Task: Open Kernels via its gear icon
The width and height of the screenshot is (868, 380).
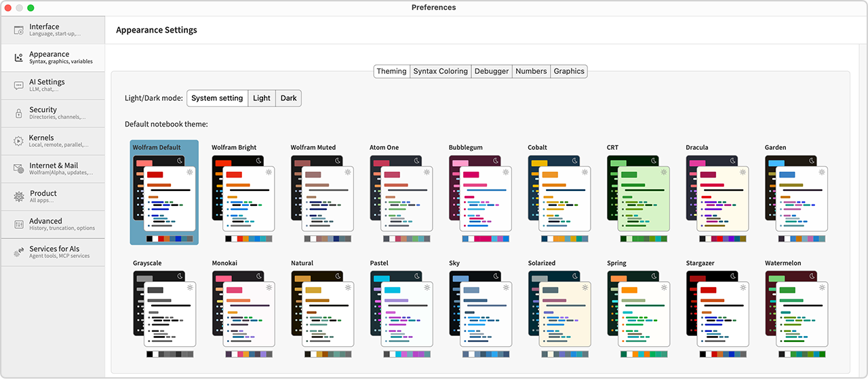Action: (x=18, y=141)
